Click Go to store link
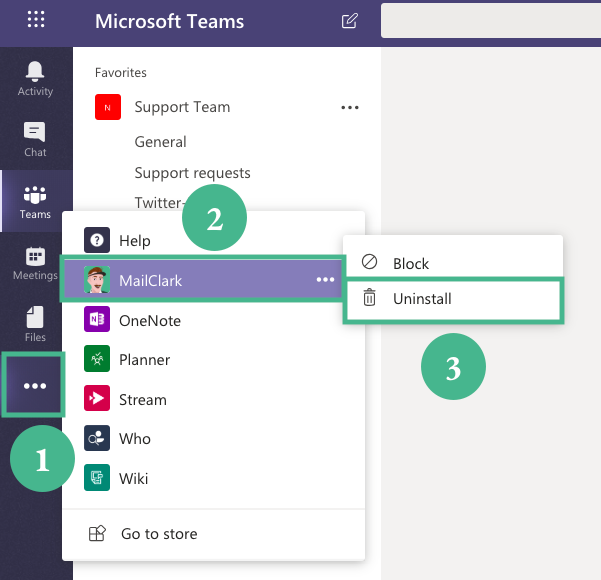The height and width of the screenshot is (580, 601). coord(159,534)
